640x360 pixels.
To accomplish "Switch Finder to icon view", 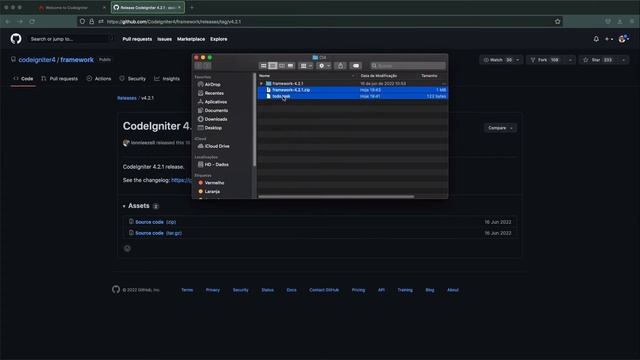I will pyautogui.click(x=263, y=66).
